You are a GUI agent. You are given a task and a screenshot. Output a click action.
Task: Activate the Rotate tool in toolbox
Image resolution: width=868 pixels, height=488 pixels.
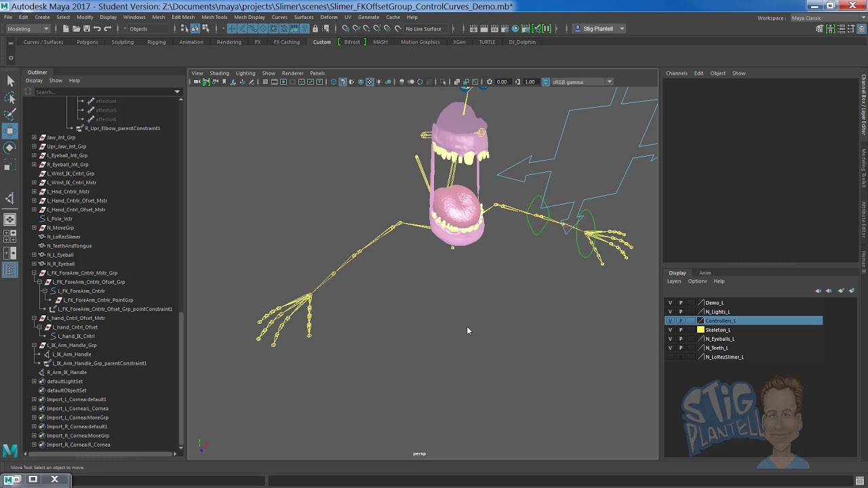[10, 147]
